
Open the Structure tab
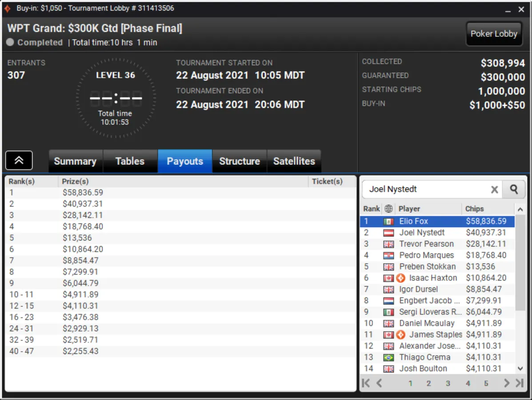coord(240,161)
